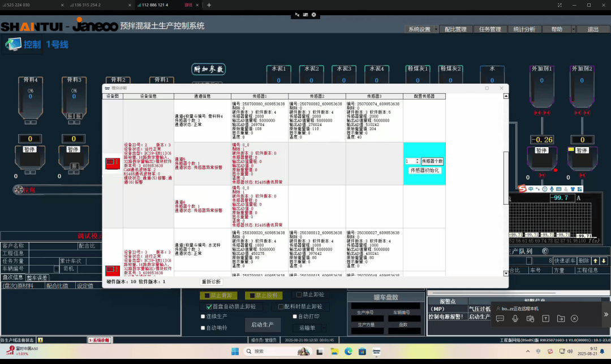This screenshot has width=611, height=364.
Task: Enable the 自动打印 checkbox
Action: pyautogui.click(x=295, y=317)
